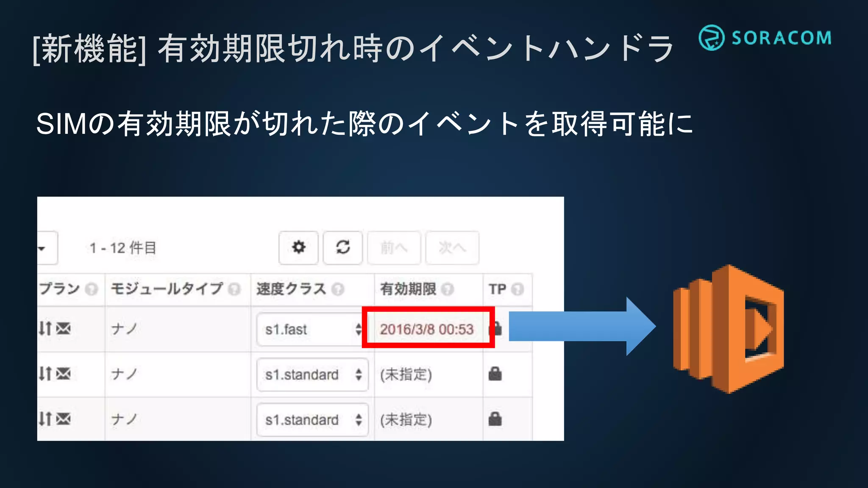Open the s1.standard dropdown in the third row
The width and height of the screenshot is (868, 488).
312,420
